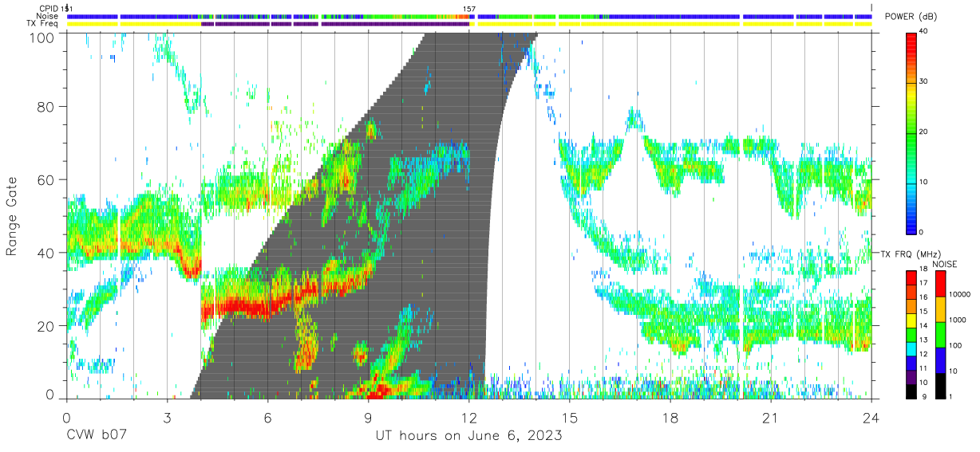Select the 16 MHz tick label

[923, 297]
